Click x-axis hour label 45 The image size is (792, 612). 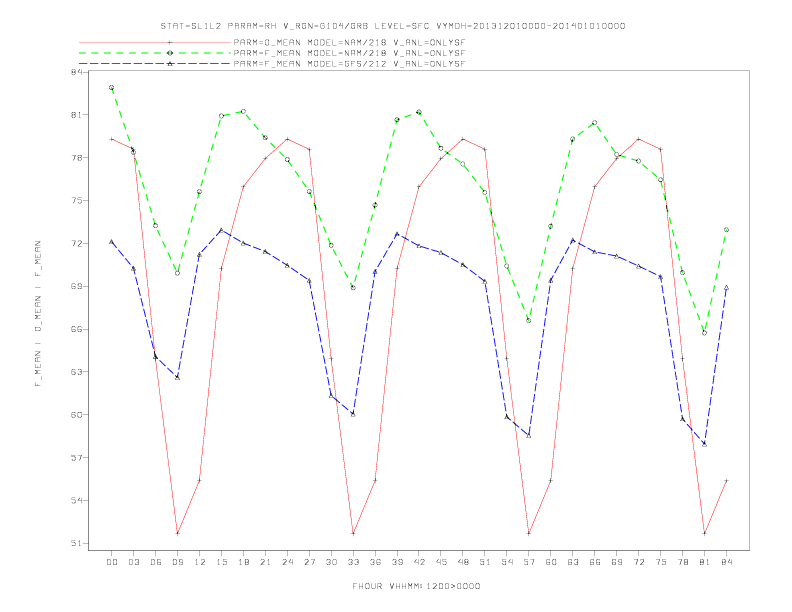tap(441, 562)
